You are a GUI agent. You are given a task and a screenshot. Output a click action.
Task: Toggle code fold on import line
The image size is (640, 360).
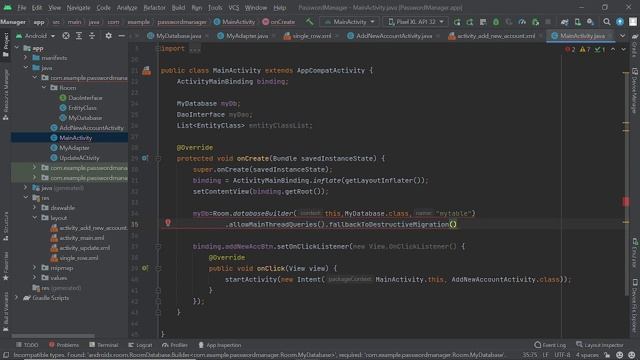158,49
